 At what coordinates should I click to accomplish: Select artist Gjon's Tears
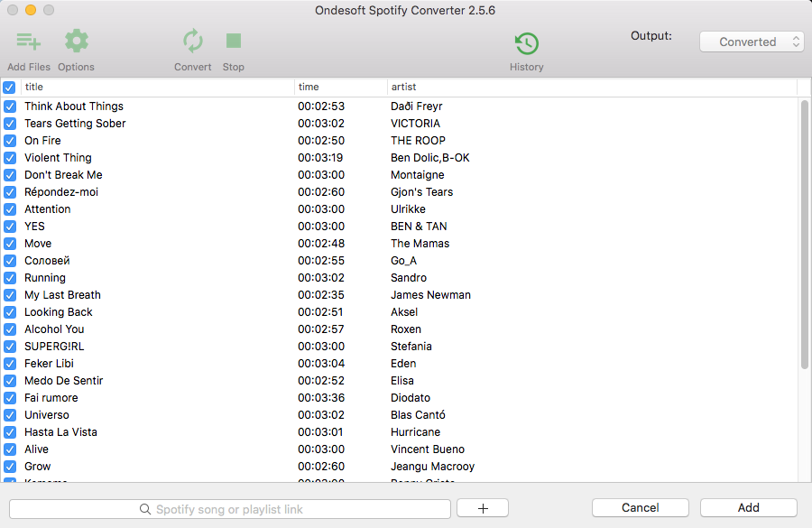tap(421, 192)
